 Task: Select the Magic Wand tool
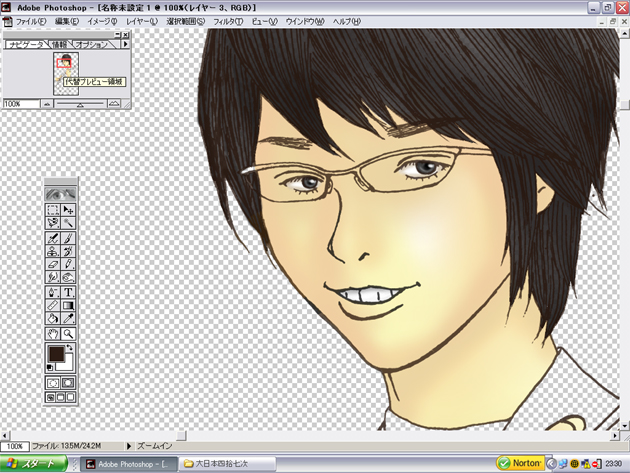pyautogui.click(x=68, y=223)
